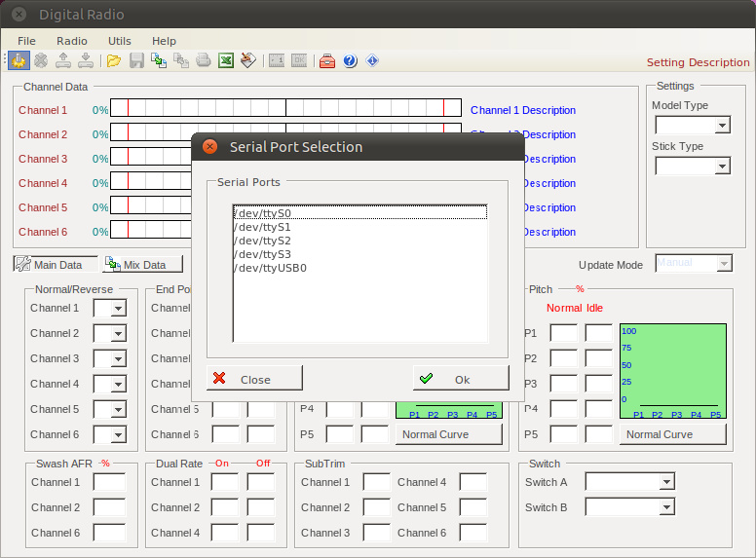Select /dev/ttyUSB0 in the serial ports list
This screenshot has width=756, height=558.
pos(359,268)
